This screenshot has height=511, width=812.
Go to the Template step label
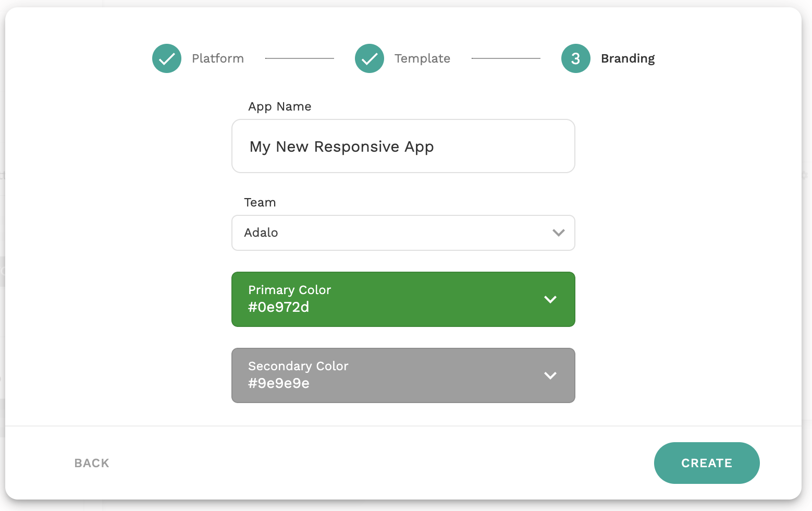click(x=422, y=58)
